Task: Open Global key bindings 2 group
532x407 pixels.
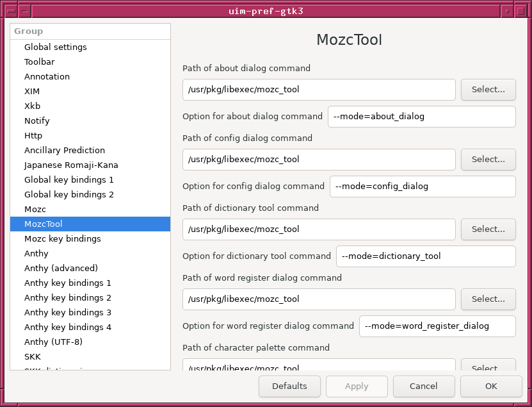Action: 69,194
